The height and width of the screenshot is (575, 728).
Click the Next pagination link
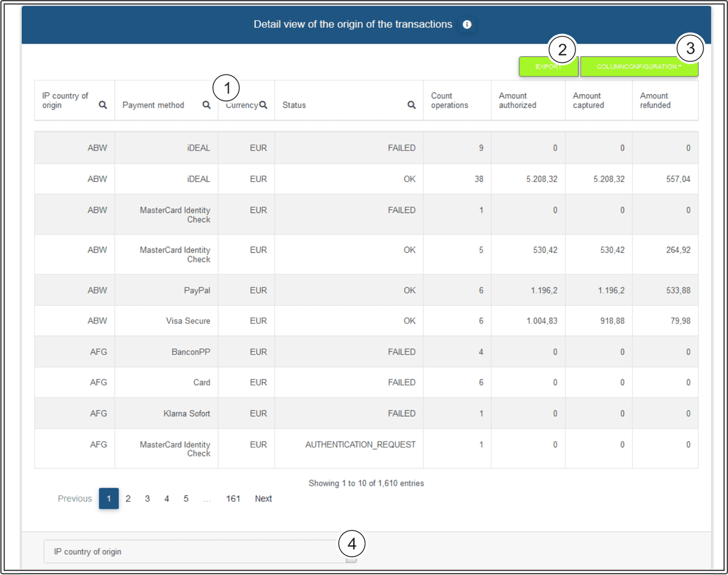pyautogui.click(x=263, y=499)
